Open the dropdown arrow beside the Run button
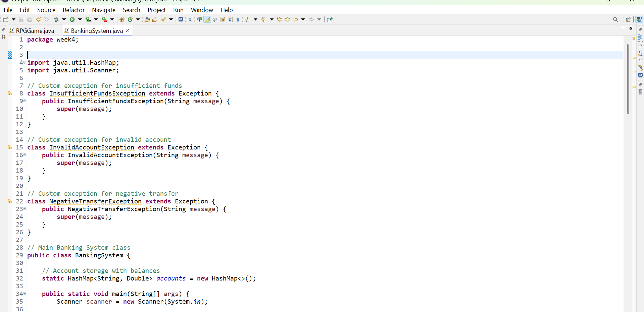Viewport: 644px width, 312px height. tap(80, 20)
